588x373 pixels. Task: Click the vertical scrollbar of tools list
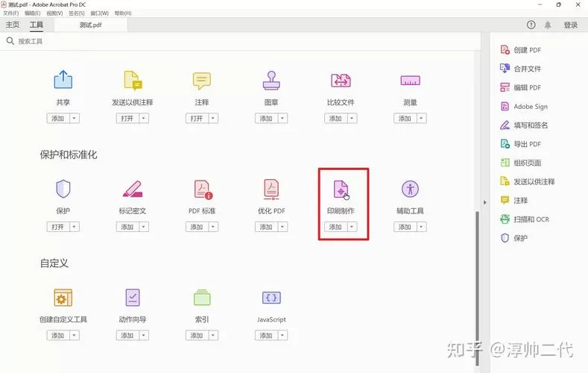pos(478,288)
